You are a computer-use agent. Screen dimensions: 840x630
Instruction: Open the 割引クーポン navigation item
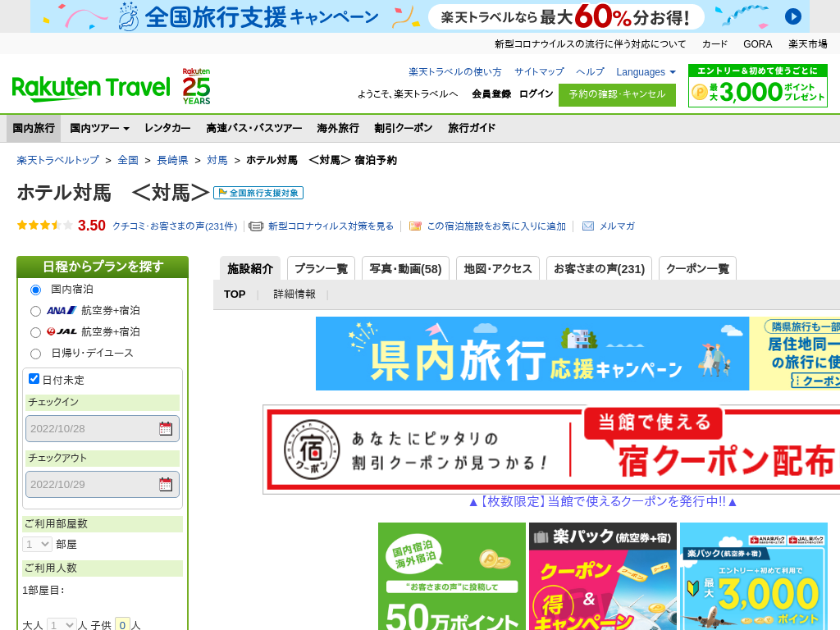(x=404, y=128)
